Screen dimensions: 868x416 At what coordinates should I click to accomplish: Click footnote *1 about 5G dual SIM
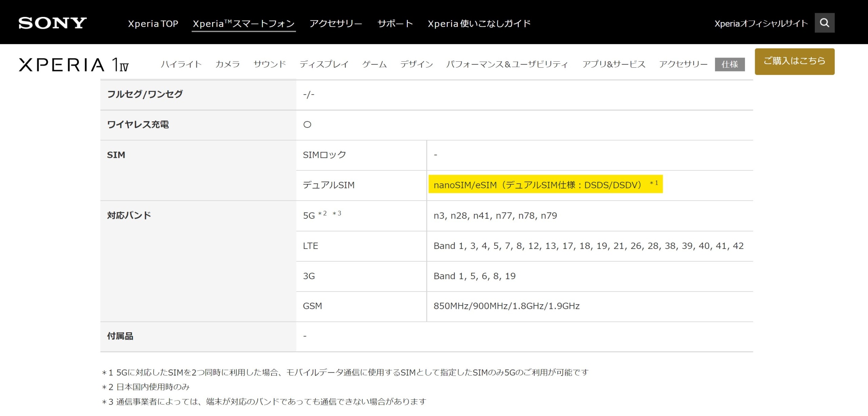tap(345, 372)
